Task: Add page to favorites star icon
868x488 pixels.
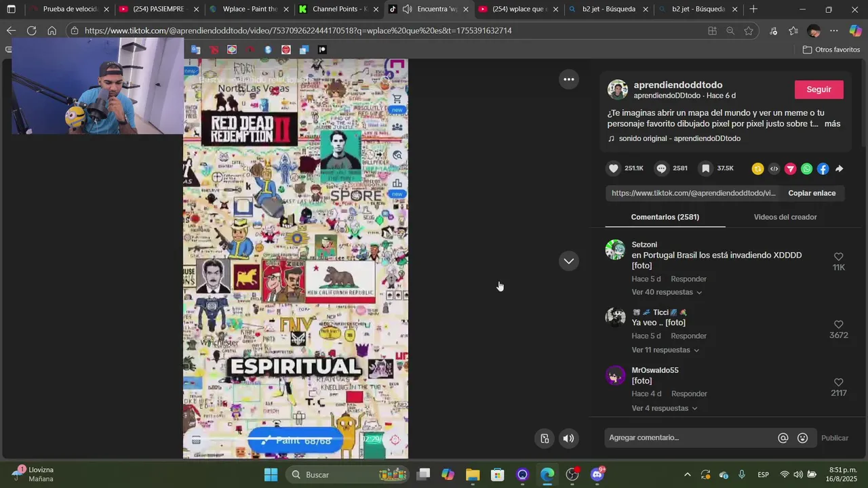Action: point(749,30)
